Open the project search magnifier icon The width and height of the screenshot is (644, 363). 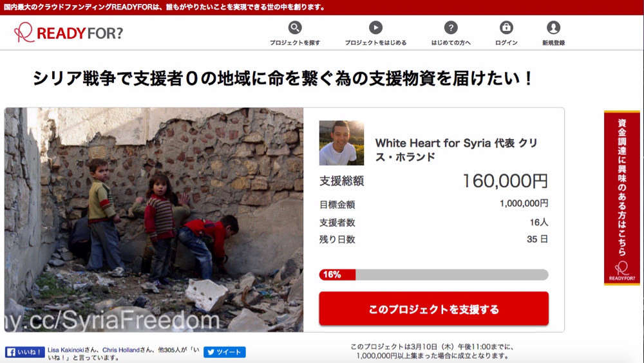pos(295,28)
